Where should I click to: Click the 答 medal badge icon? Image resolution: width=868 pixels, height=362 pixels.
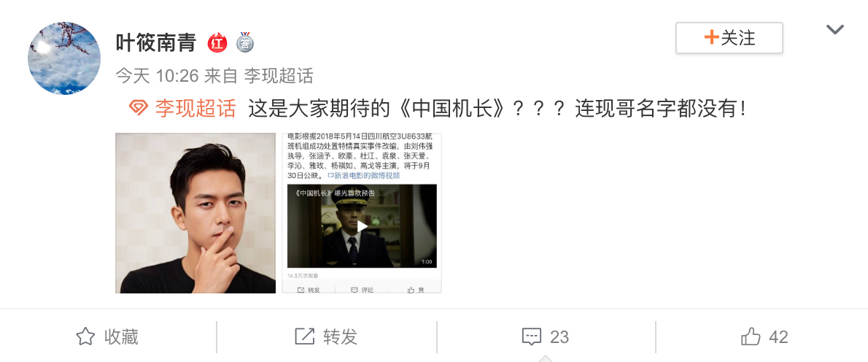pos(245,42)
